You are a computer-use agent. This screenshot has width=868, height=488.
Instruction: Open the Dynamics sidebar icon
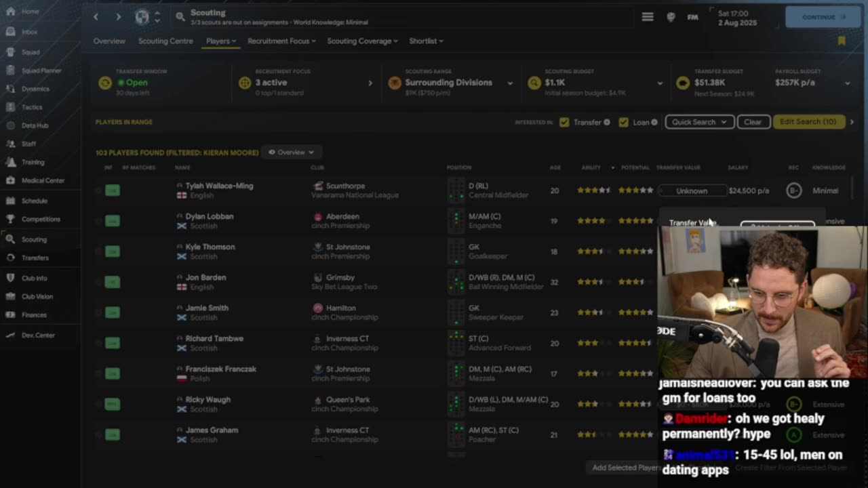10,88
